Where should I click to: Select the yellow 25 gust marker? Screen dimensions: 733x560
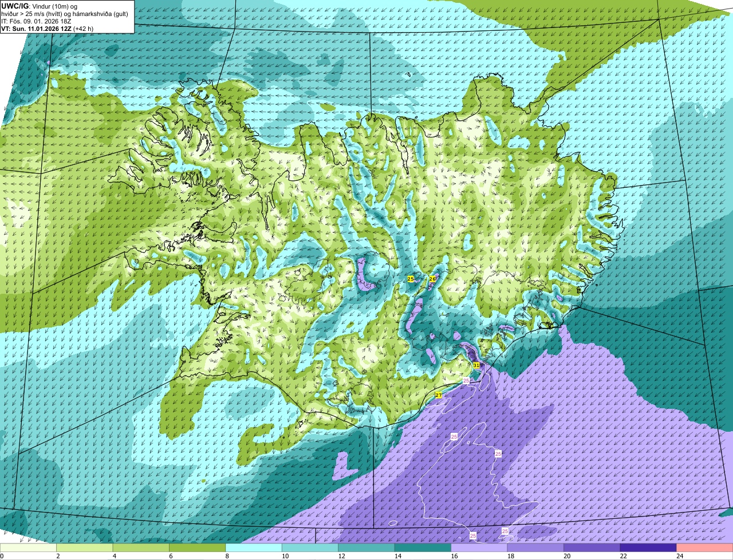pos(411,279)
